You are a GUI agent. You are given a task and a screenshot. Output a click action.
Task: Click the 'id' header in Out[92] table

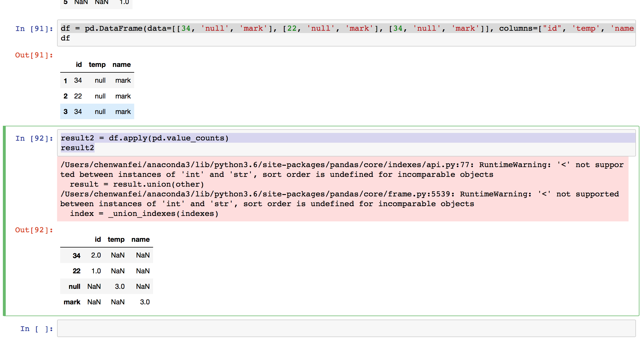click(98, 239)
